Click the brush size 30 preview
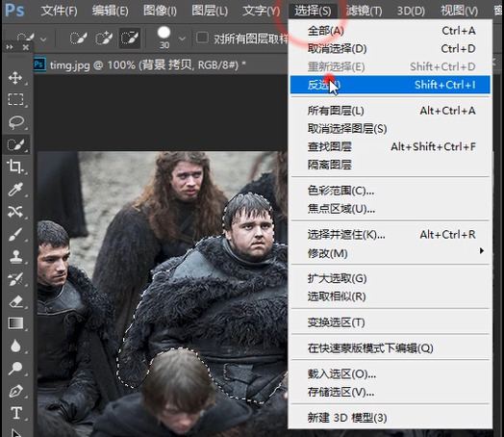The image size is (504, 437). tap(164, 32)
